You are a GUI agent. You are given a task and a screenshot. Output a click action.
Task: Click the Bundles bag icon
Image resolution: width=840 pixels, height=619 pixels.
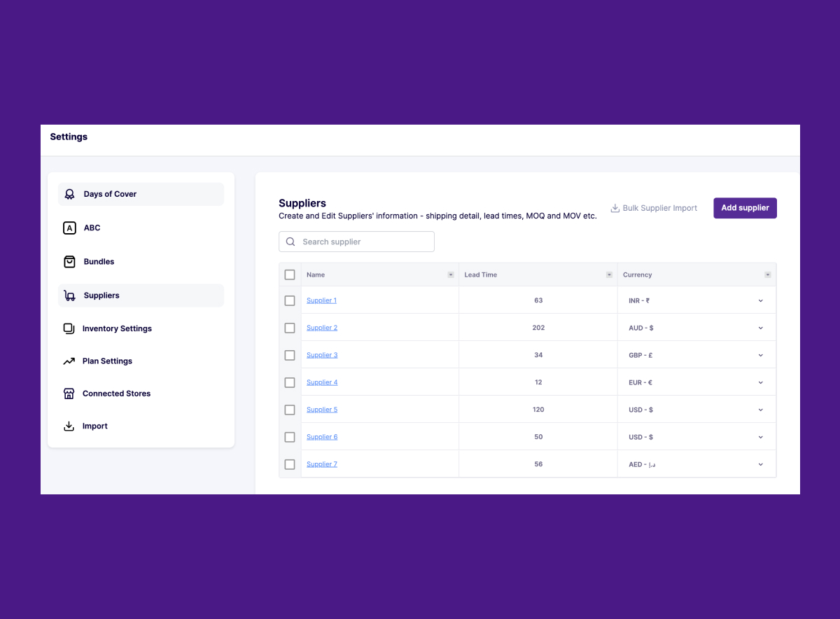69,261
